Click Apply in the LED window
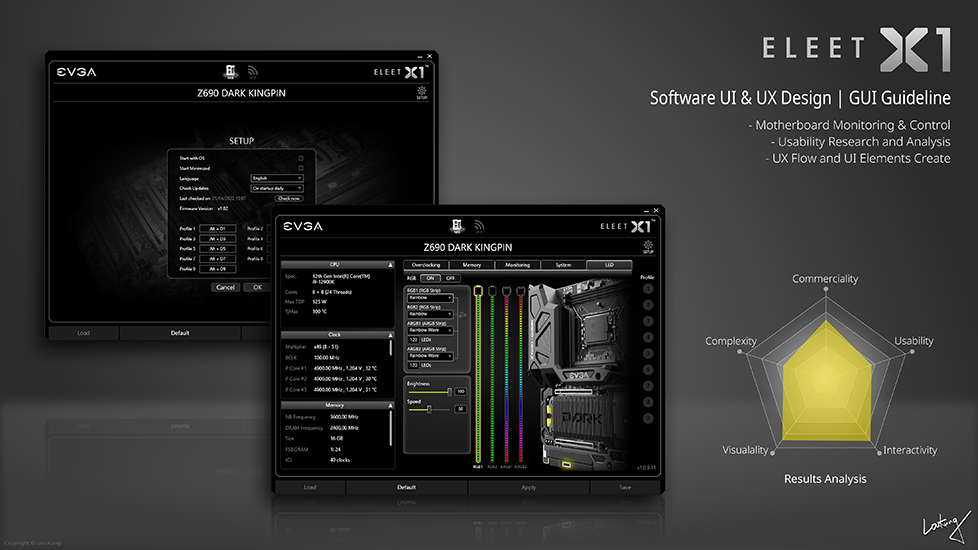The width and height of the screenshot is (978, 550). click(529, 488)
